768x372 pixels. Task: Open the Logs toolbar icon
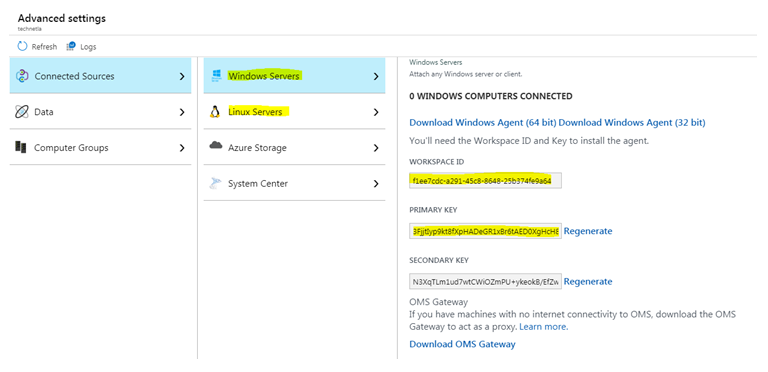click(71, 46)
